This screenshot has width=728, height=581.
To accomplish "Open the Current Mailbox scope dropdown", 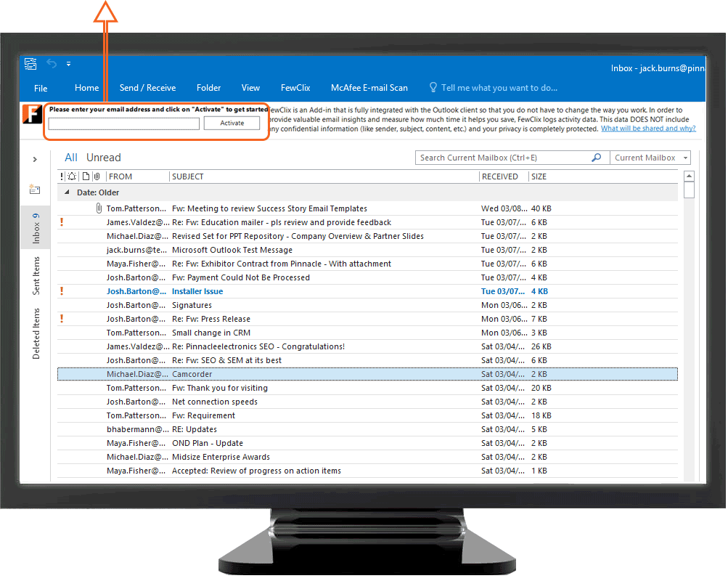I will tap(650, 158).
